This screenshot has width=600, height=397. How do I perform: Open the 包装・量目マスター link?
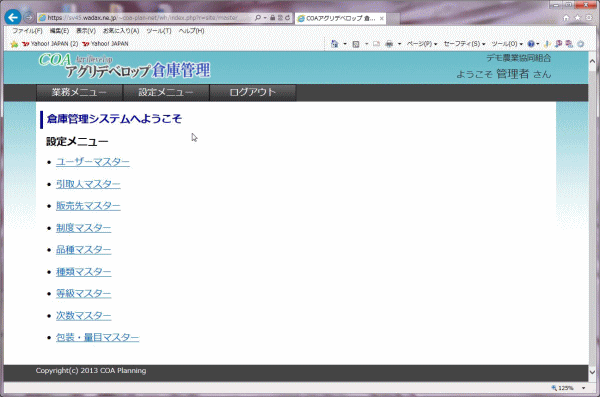click(x=98, y=338)
